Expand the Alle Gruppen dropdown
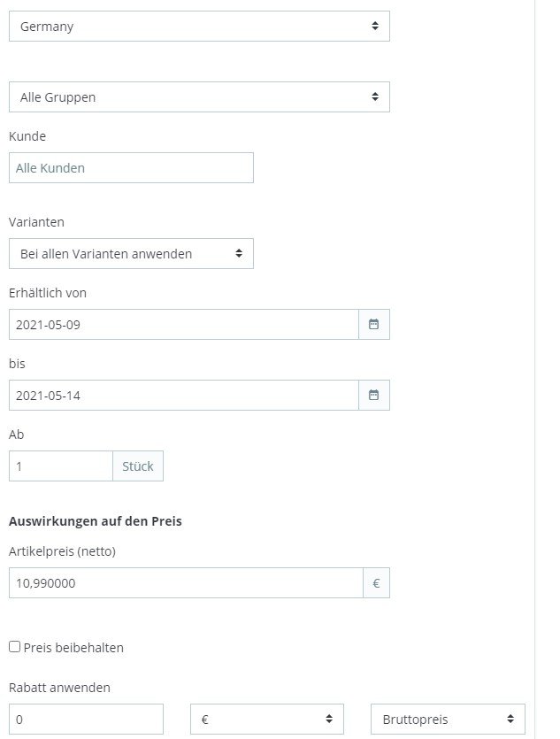Viewport: 560px width, 739px height. (x=199, y=97)
